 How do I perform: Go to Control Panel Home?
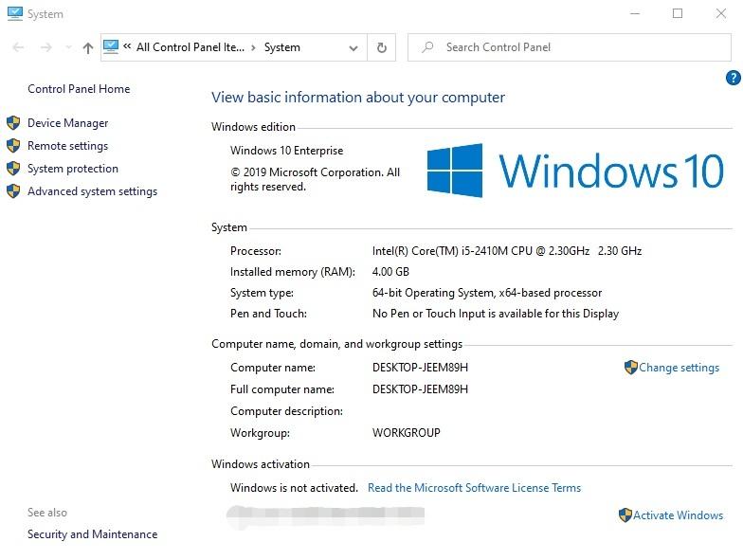[x=79, y=89]
